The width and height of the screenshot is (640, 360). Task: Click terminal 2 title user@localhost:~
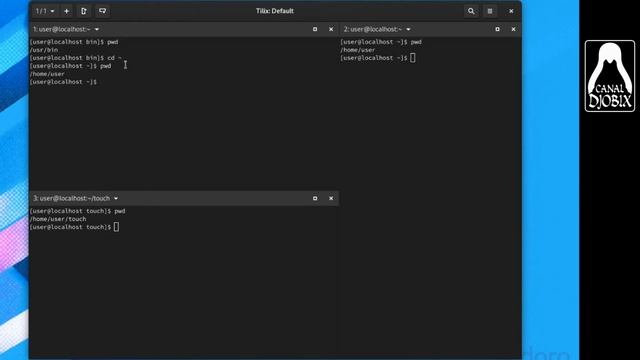click(x=373, y=29)
